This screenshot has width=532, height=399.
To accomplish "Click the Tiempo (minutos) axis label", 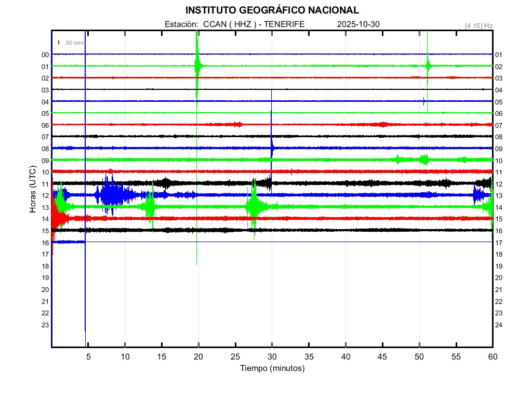I will click(x=272, y=368).
